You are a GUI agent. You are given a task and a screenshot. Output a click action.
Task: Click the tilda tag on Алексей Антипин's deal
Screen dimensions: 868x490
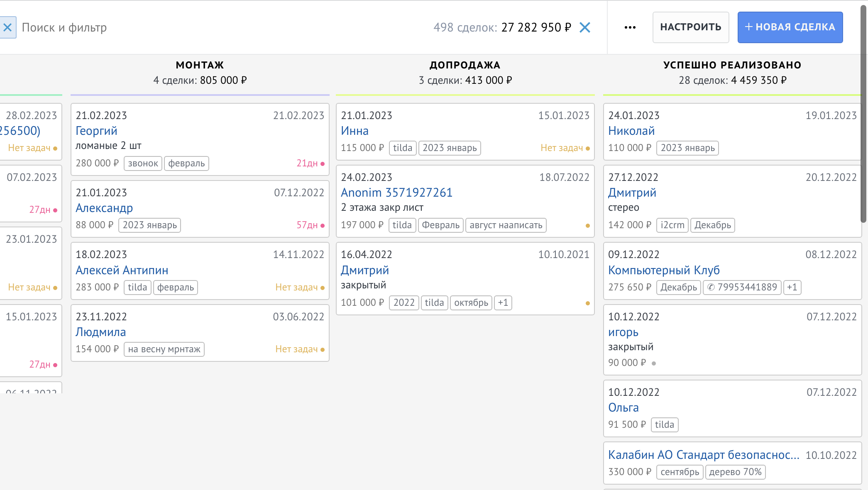pyautogui.click(x=137, y=287)
